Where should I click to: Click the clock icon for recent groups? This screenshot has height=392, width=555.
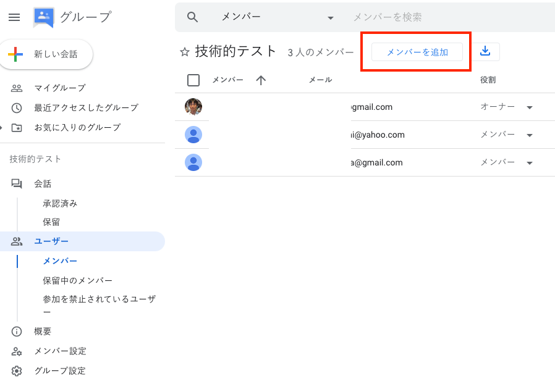(17, 108)
